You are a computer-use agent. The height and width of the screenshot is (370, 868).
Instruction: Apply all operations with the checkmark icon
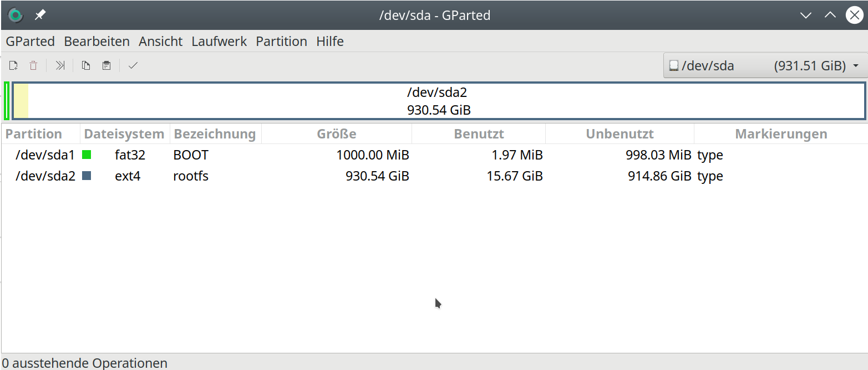tap(133, 66)
